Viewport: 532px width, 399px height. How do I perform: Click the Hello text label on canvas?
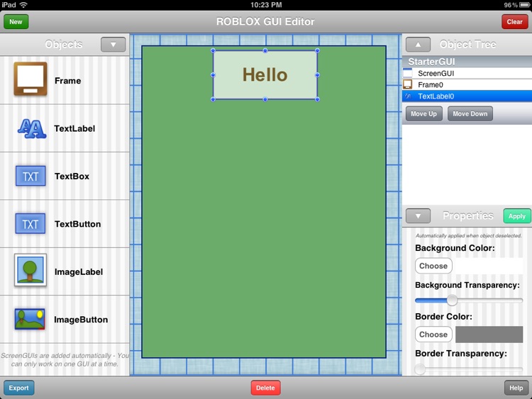265,75
